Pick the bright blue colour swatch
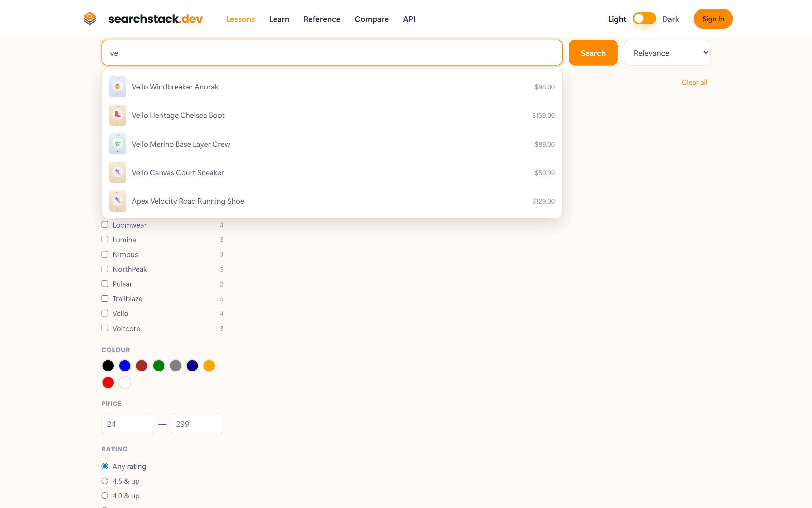This screenshot has height=508, width=812. pos(125,366)
